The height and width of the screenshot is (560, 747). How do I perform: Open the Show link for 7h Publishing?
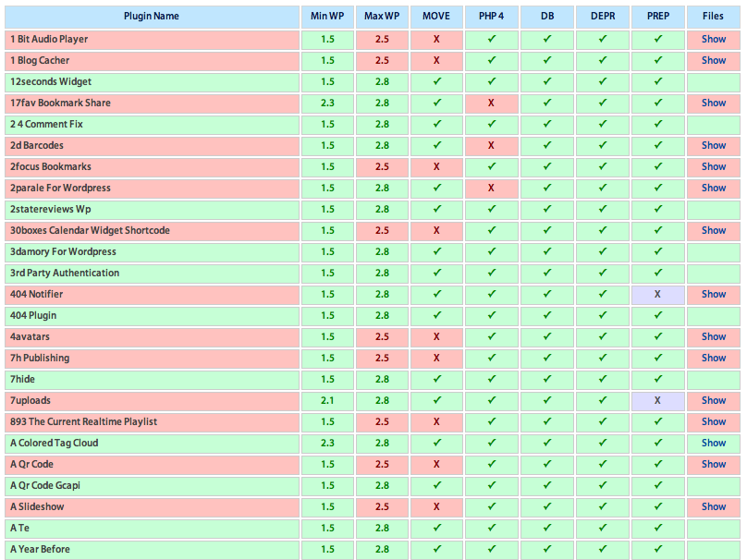point(713,358)
